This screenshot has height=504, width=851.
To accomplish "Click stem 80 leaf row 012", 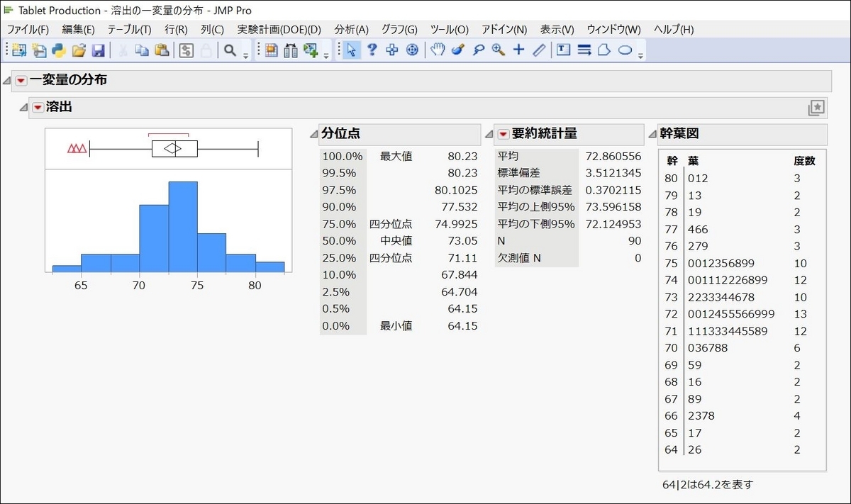I will click(698, 179).
